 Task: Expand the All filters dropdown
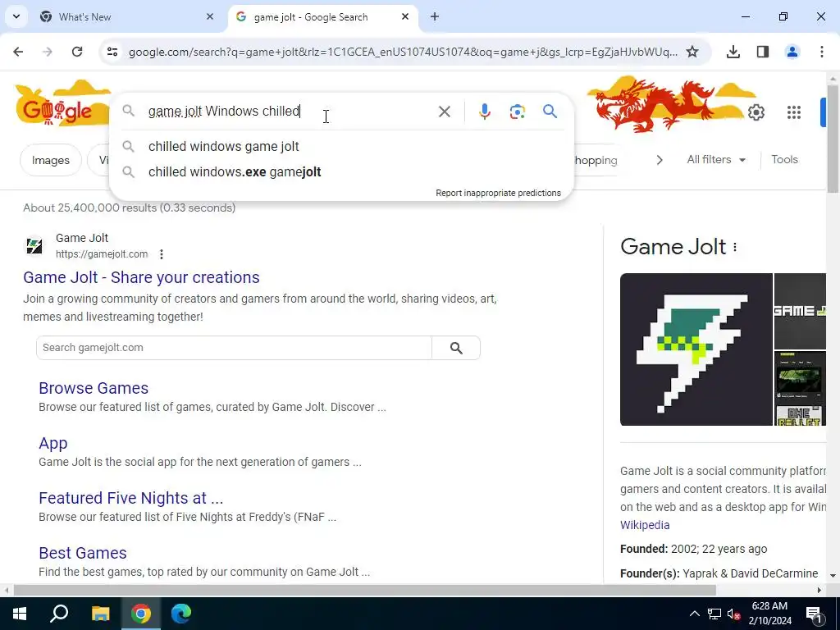click(716, 160)
